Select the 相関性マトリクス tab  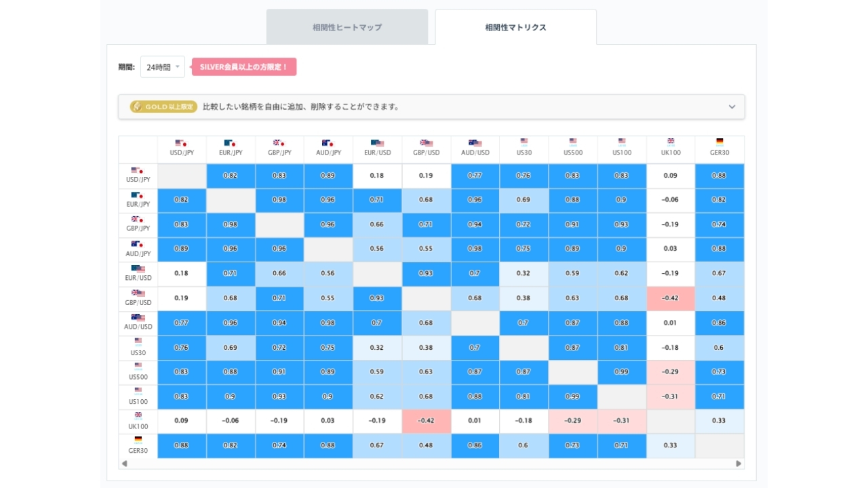point(515,27)
